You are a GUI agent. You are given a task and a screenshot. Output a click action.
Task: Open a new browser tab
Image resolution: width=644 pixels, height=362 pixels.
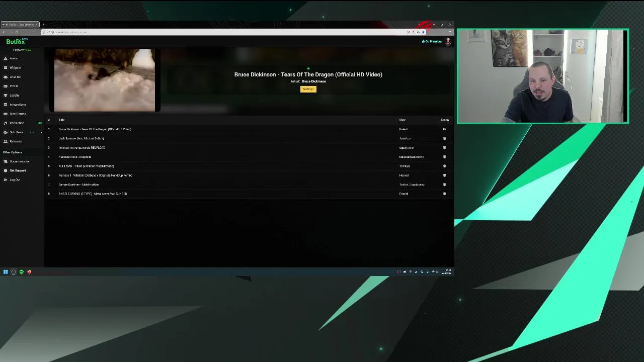click(43, 25)
